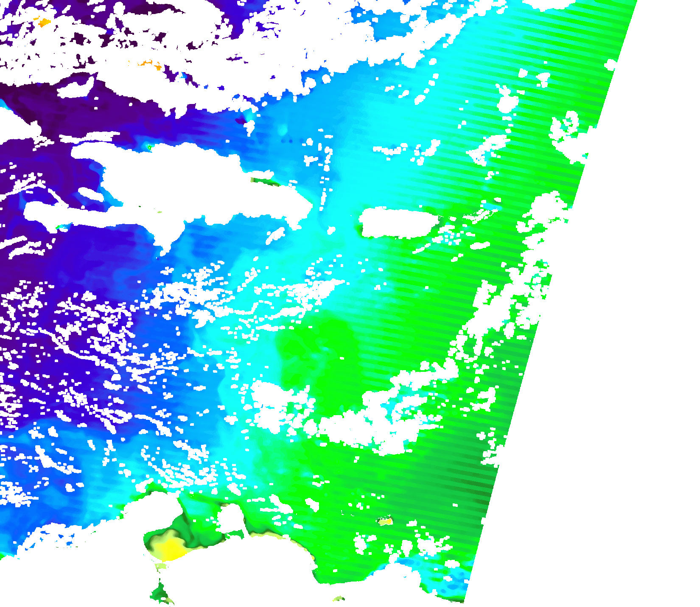The height and width of the screenshot is (607, 700).
Task: Click the white peninsula beside the yellow bay
Action: coord(231,518)
